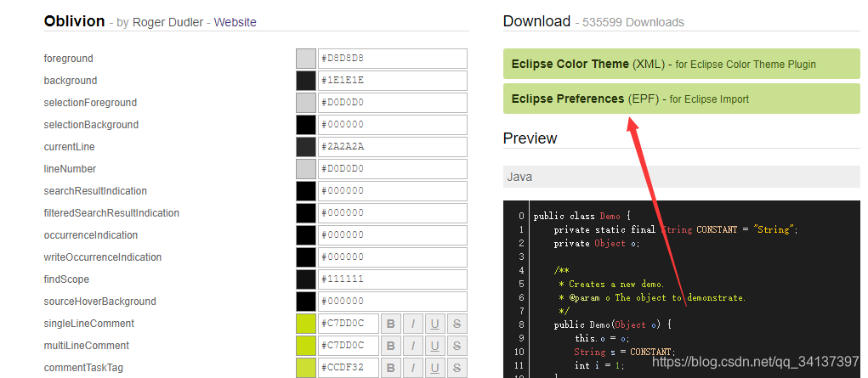
Task: Toggle bold for commentTaskTag
Action: coord(390,368)
